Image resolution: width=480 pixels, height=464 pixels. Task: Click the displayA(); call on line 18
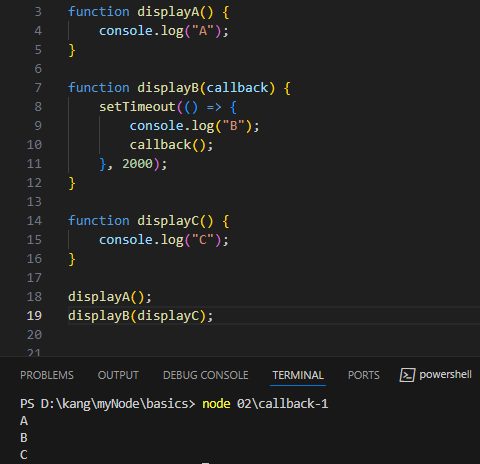110,297
